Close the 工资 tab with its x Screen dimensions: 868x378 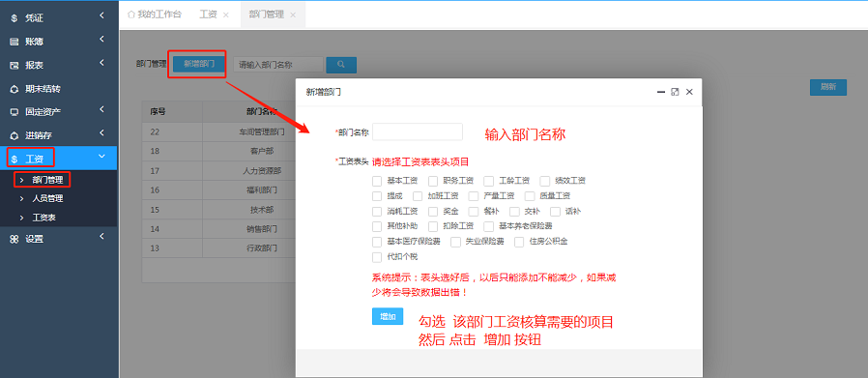(x=226, y=15)
